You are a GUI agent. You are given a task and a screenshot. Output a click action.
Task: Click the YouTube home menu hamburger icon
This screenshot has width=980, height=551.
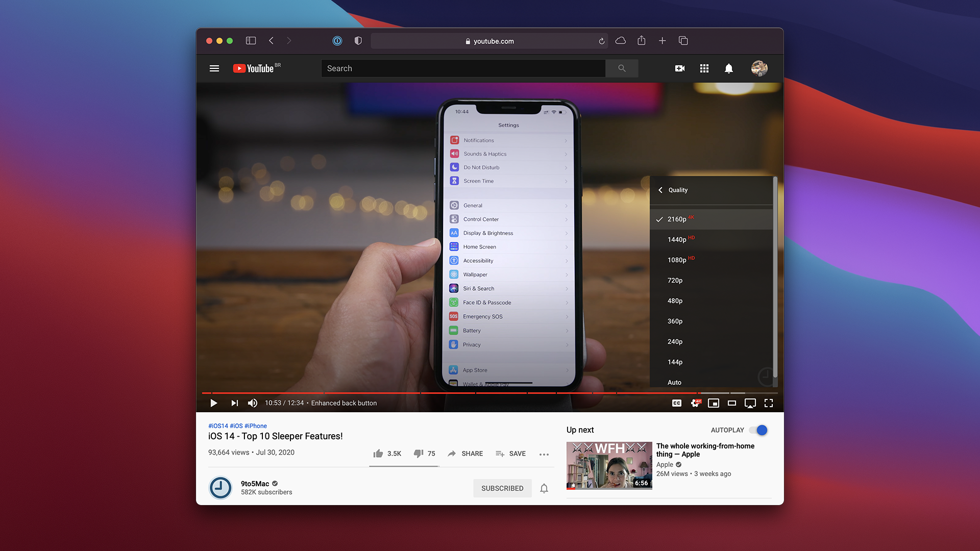coord(215,68)
